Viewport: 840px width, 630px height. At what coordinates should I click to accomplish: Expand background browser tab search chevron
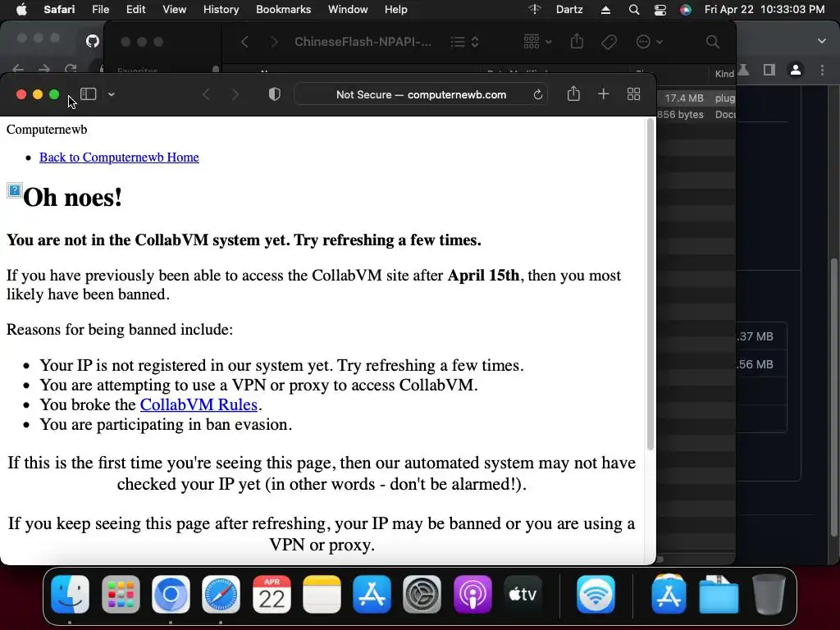pos(822,41)
